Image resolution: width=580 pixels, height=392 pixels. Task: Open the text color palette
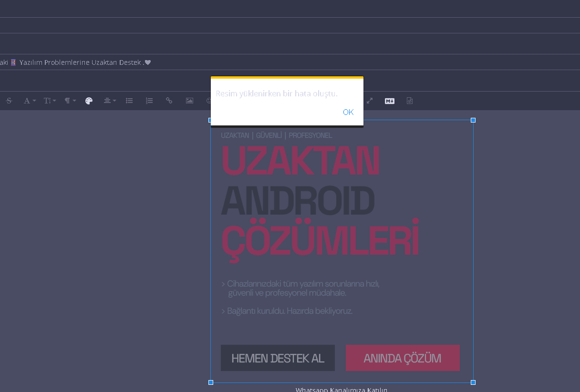[89, 101]
